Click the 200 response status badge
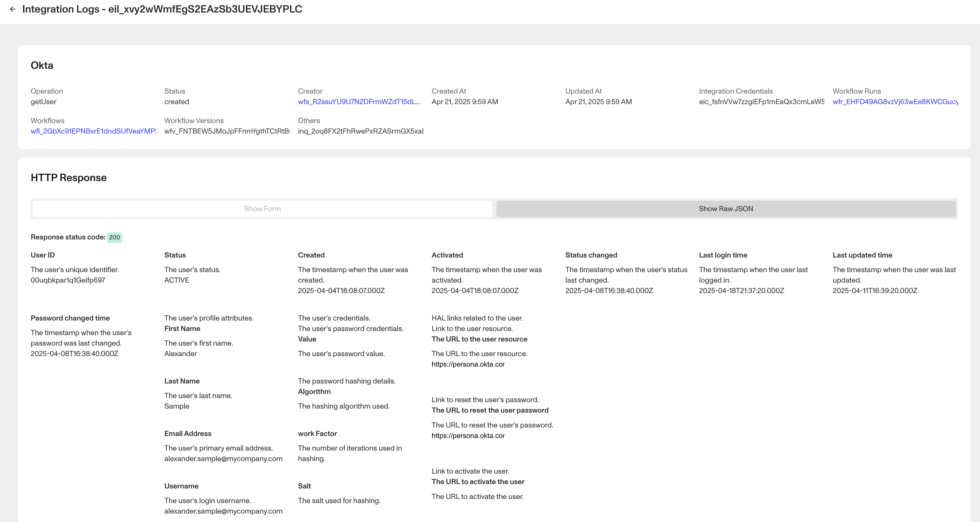This screenshot has height=522, width=980. [x=114, y=237]
